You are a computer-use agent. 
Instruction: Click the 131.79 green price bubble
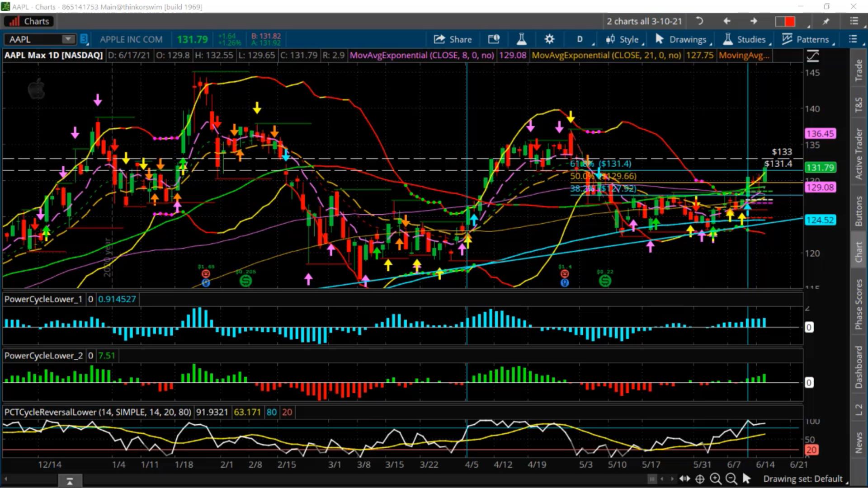click(x=820, y=168)
